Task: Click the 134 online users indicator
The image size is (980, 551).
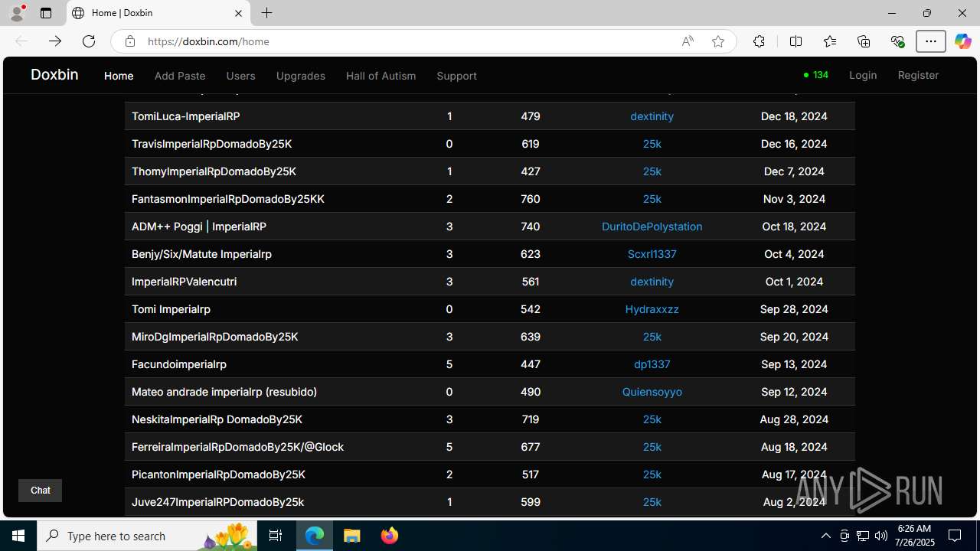Action: click(816, 75)
